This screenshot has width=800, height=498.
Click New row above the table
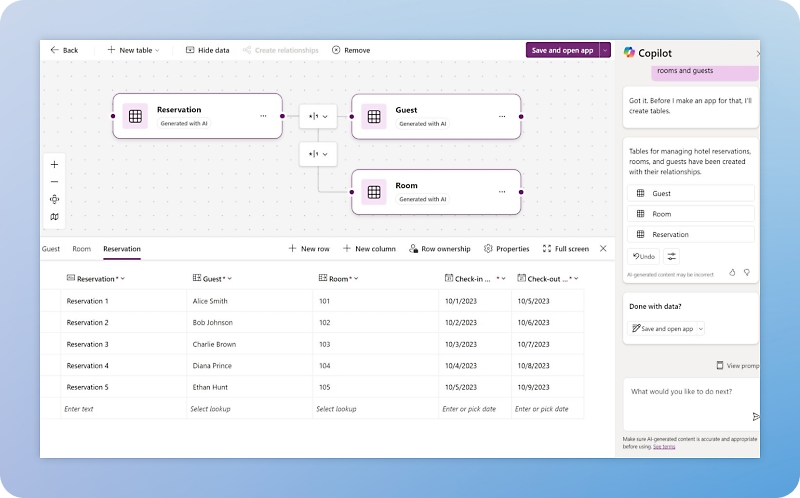(x=309, y=249)
